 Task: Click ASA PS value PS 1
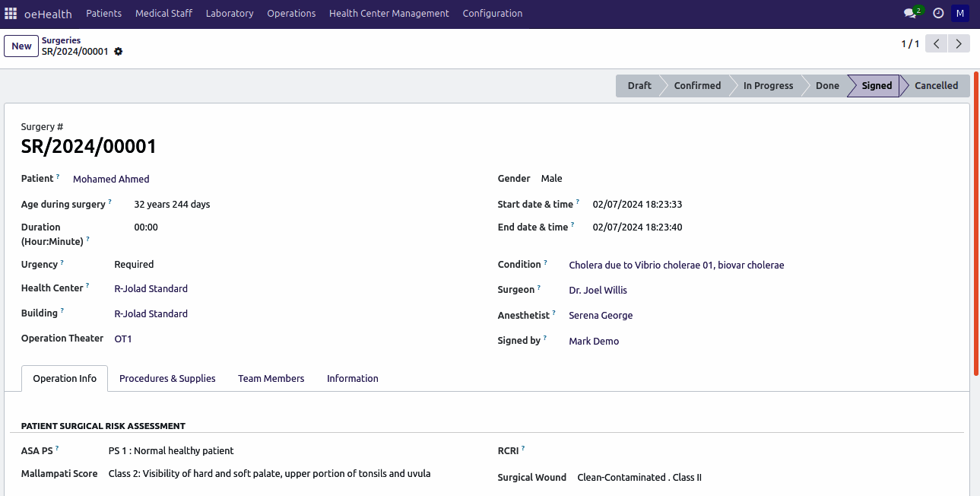[171, 451]
